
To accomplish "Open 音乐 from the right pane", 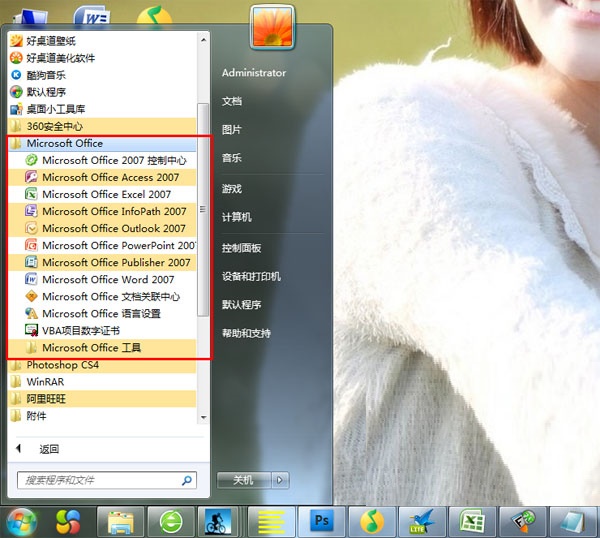I will point(232,158).
